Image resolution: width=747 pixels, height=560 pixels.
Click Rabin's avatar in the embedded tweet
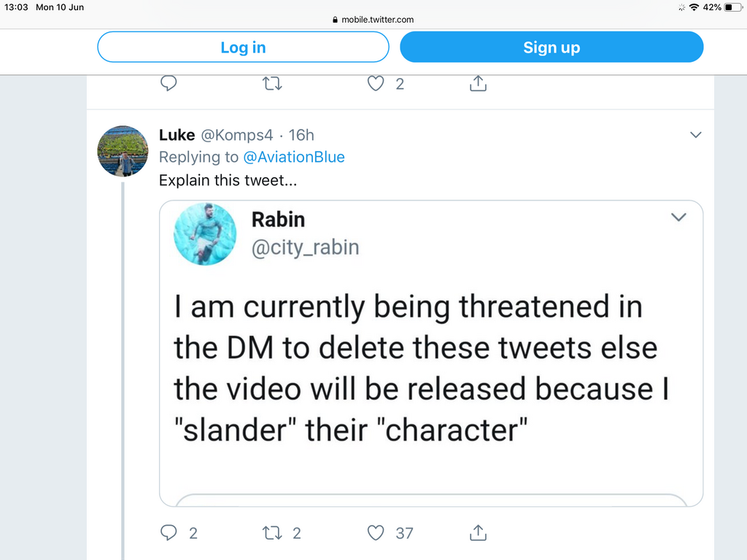click(205, 234)
